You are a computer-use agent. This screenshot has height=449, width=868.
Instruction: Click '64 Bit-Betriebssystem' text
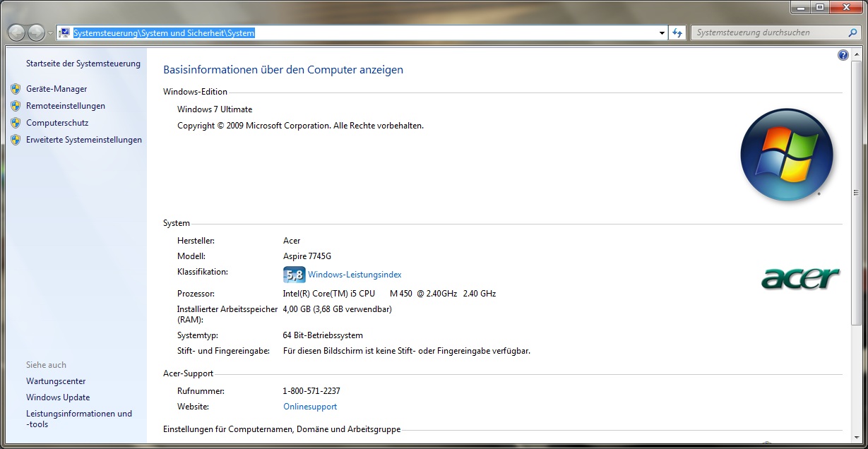(323, 335)
